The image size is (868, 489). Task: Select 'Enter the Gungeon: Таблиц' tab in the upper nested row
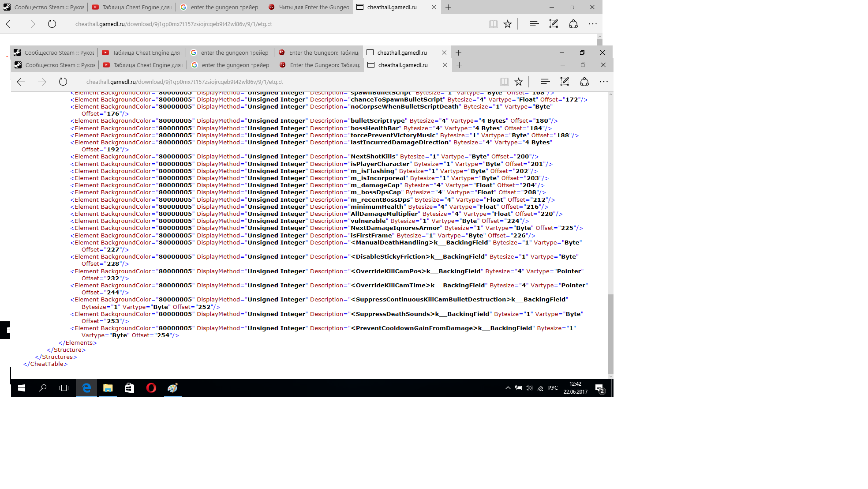[x=319, y=53]
